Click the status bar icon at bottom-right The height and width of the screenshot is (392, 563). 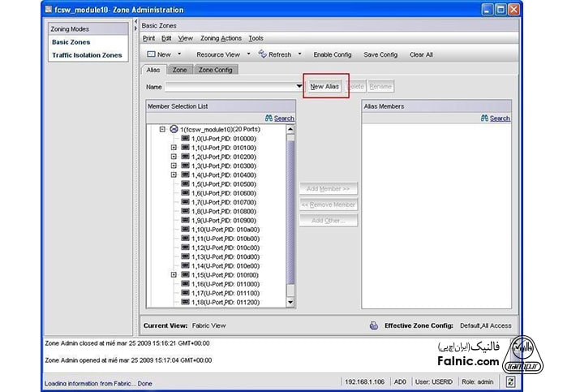(x=510, y=380)
